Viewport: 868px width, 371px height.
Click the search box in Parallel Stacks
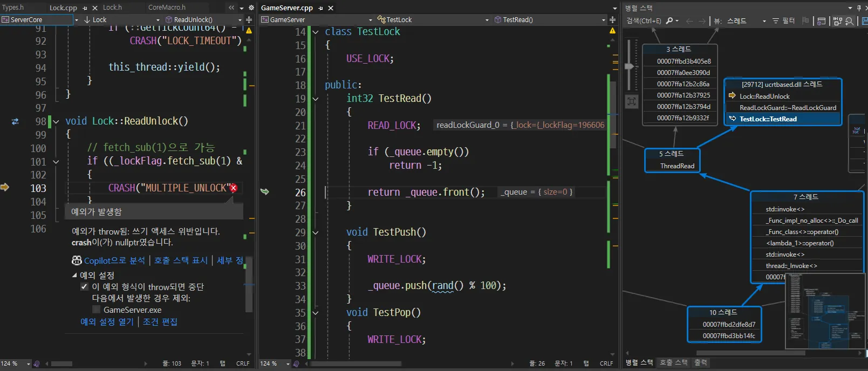[x=644, y=21]
